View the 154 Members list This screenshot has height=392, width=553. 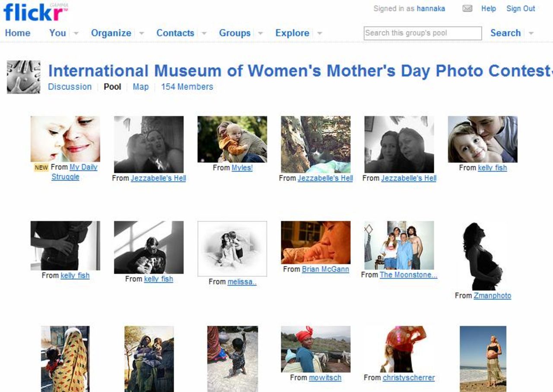pos(187,87)
